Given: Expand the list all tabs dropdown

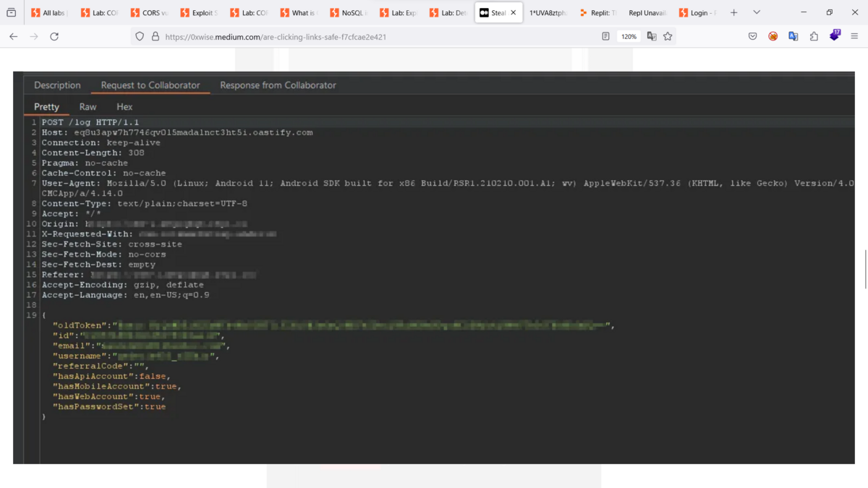Looking at the screenshot, I should pos(757,12).
